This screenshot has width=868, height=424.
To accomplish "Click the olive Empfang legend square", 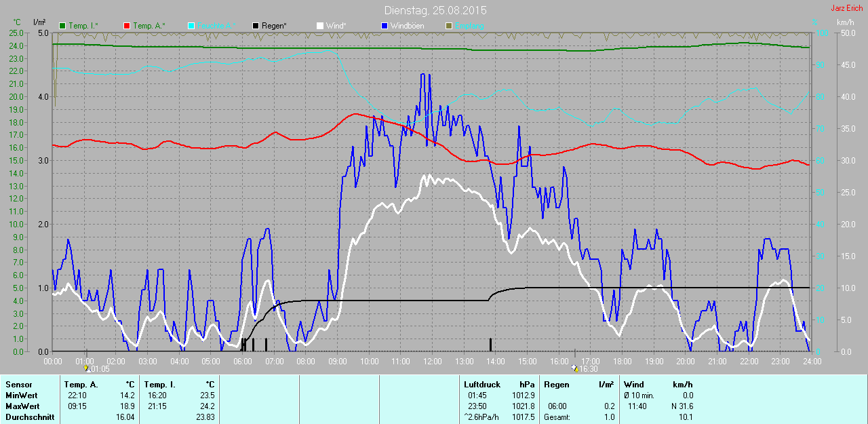I will click(x=448, y=26).
